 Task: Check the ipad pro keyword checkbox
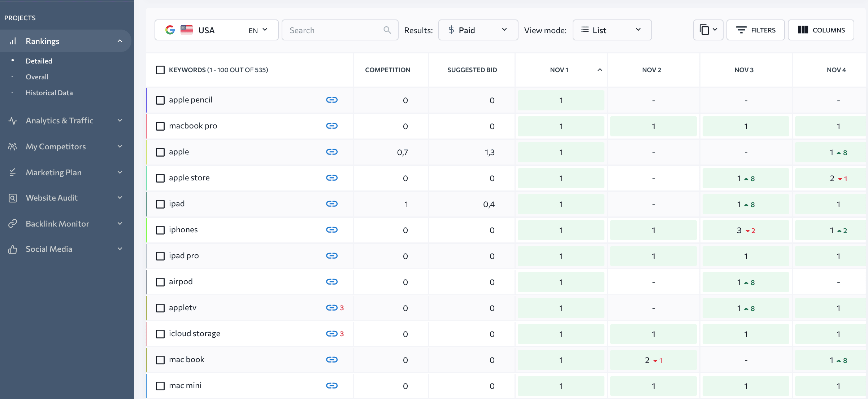coord(160,256)
